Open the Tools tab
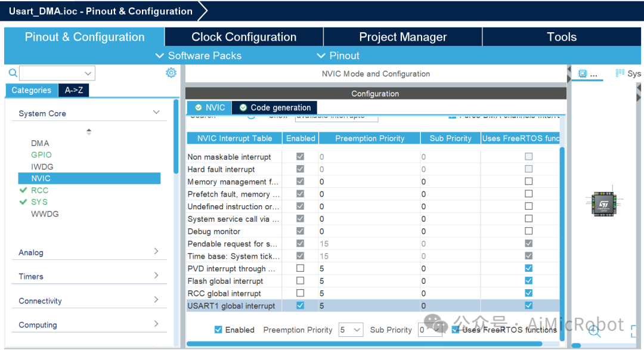 click(x=562, y=37)
